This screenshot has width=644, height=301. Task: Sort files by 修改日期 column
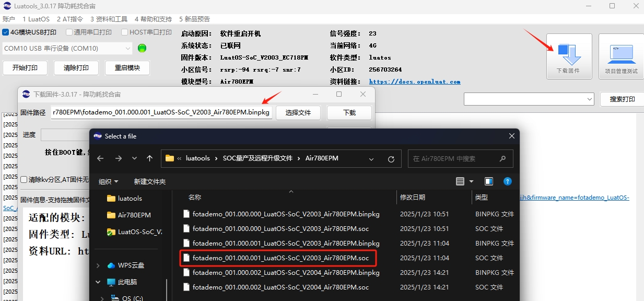(x=413, y=197)
